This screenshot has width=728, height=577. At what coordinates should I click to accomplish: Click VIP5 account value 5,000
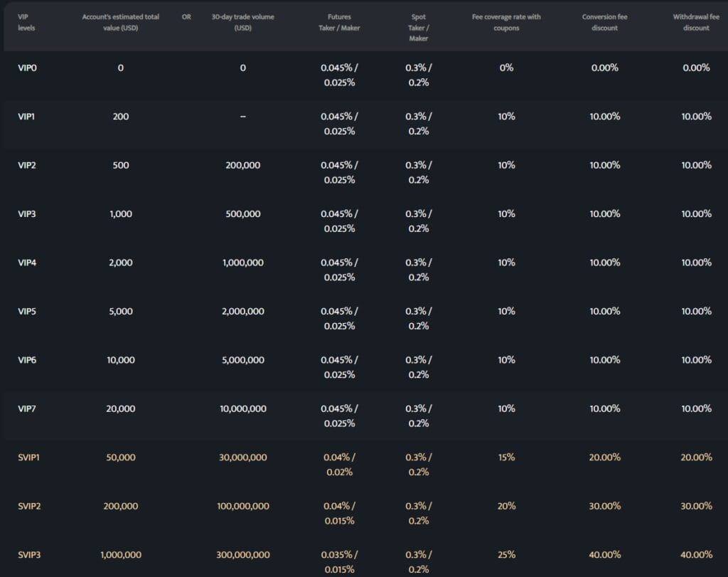pos(121,312)
